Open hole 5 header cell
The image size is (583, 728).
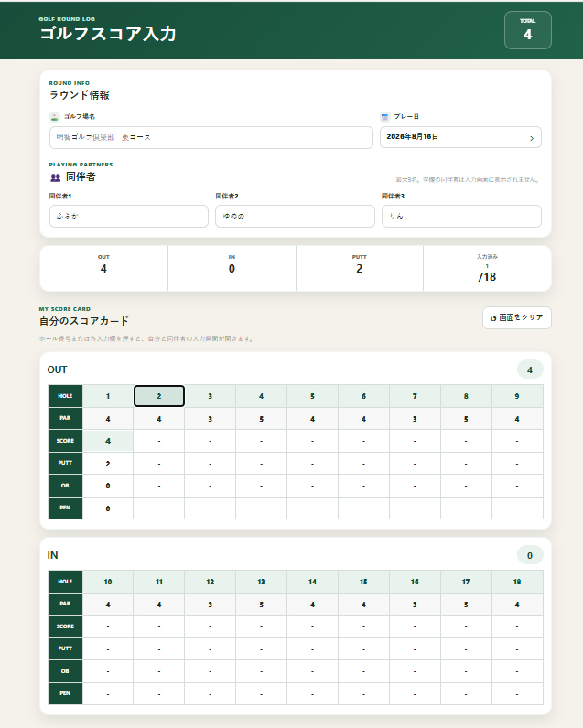pos(312,396)
